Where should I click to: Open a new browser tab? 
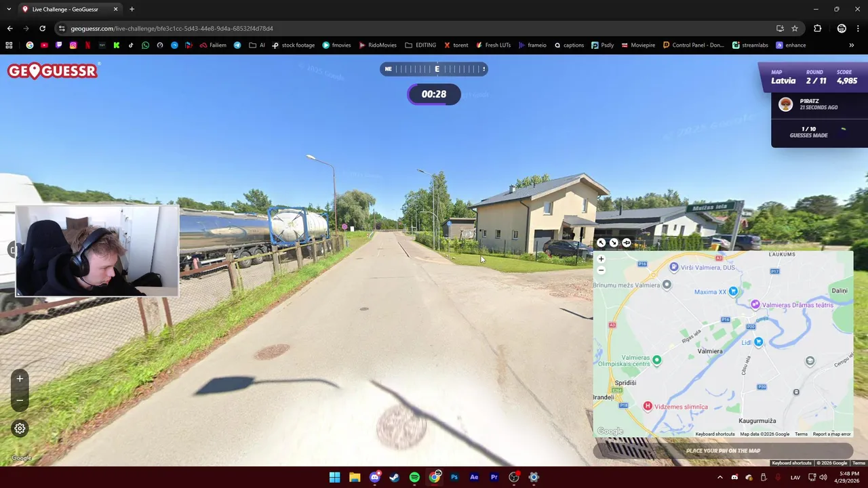pyautogui.click(x=132, y=9)
